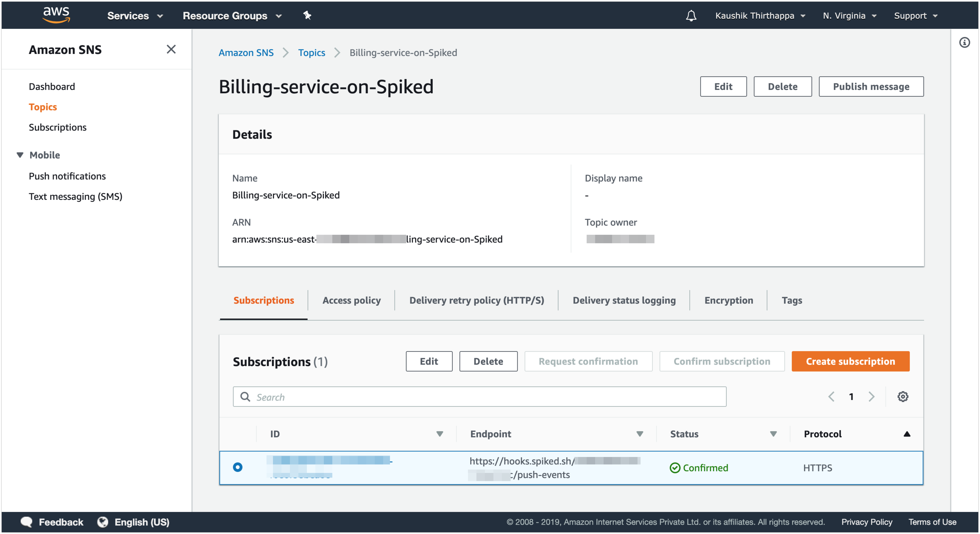Image resolution: width=980 pixels, height=534 pixels.
Task: Click the AWS logo home icon
Action: point(56,15)
